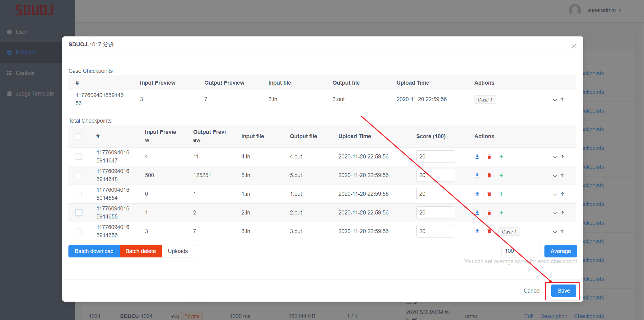Screen dimensions: 644x320
Task: Move 5.in checkpoint row down
Action: click(555, 175)
